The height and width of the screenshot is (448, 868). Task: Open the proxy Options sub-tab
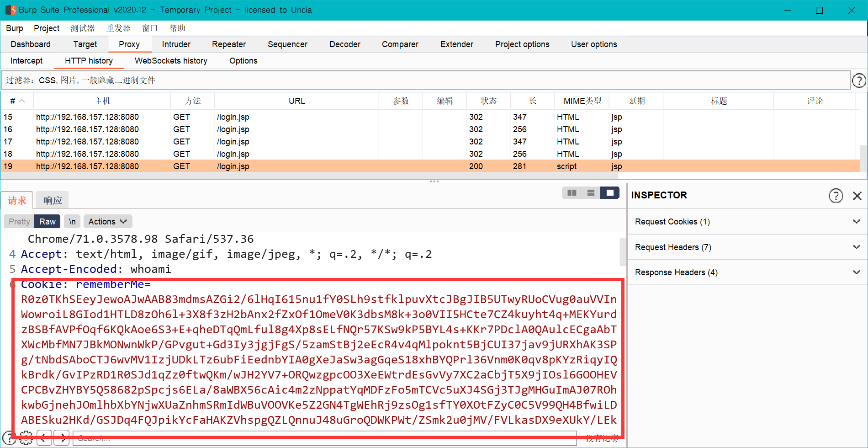pos(243,61)
